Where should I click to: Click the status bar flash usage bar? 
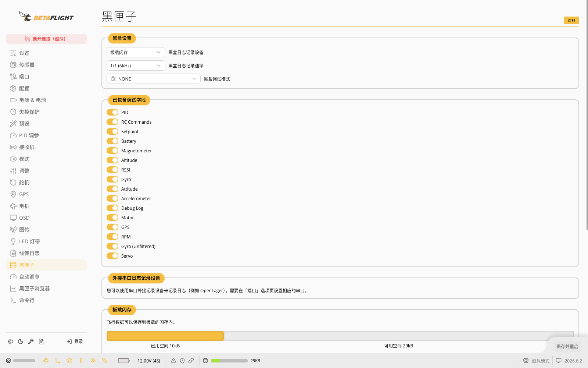click(x=229, y=361)
